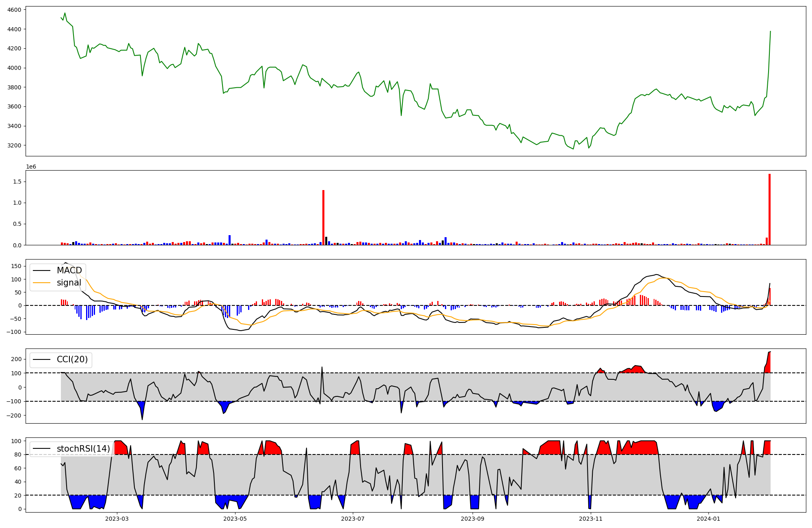This screenshot has height=528, width=812.
Task: Click the 3800 price axis tick
Action: (x=15, y=87)
